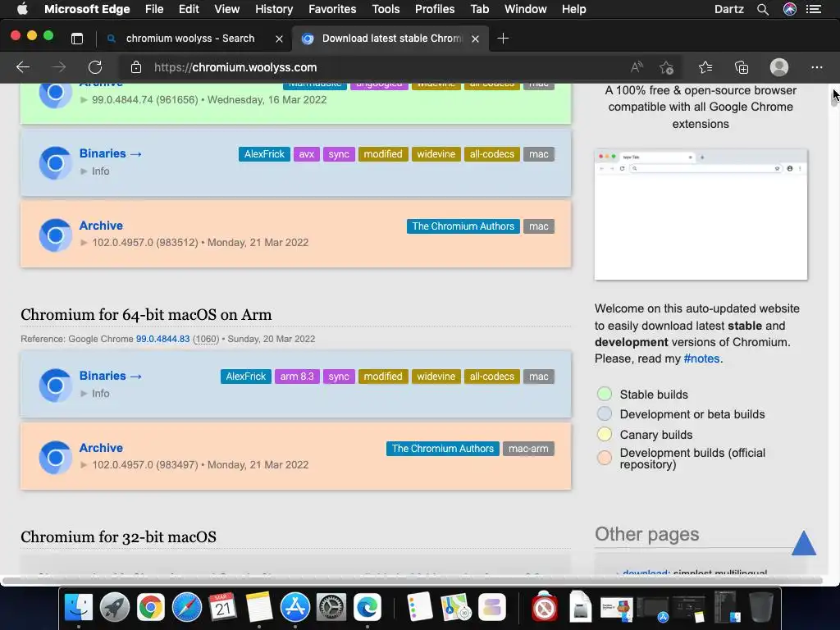Image resolution: width=840 pixels, height=630 pixels.
Task: Click AlexFrick tag in Arm section
Action: tap(246, 377)
